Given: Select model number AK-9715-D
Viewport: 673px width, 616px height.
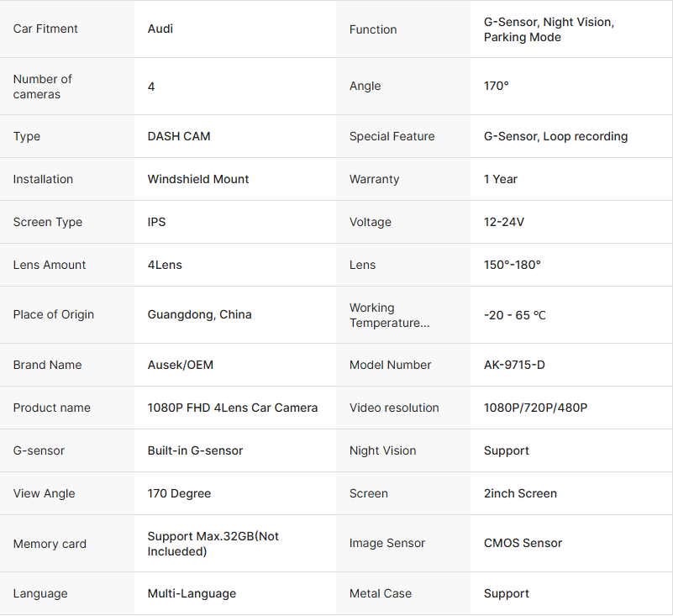Looking at the screenshot, I should 514,365.
